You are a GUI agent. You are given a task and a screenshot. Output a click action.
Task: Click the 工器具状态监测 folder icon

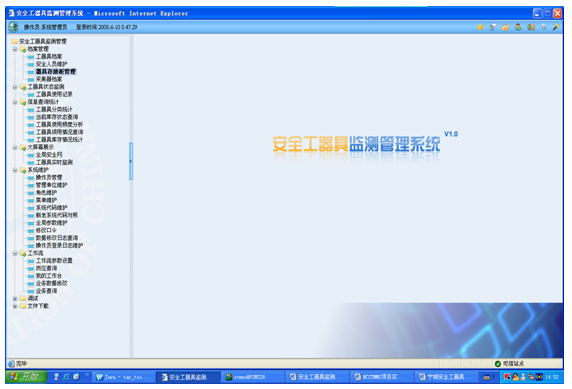click(x=23, y=87)
